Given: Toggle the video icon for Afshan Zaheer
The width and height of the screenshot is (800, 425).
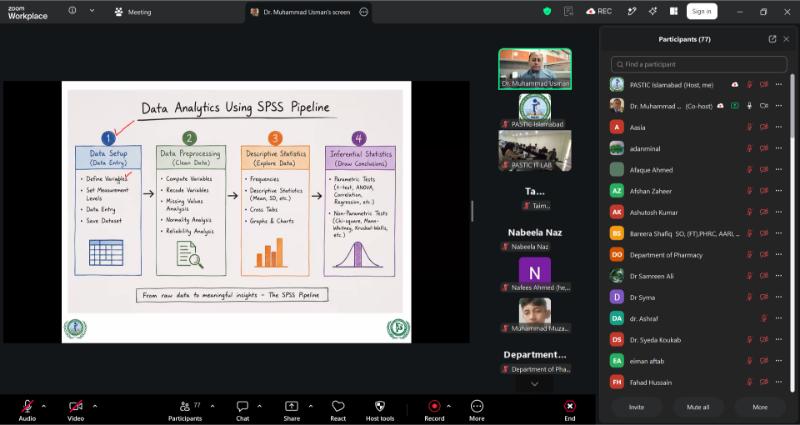Looking at the screenshot, I should [764, 191].
